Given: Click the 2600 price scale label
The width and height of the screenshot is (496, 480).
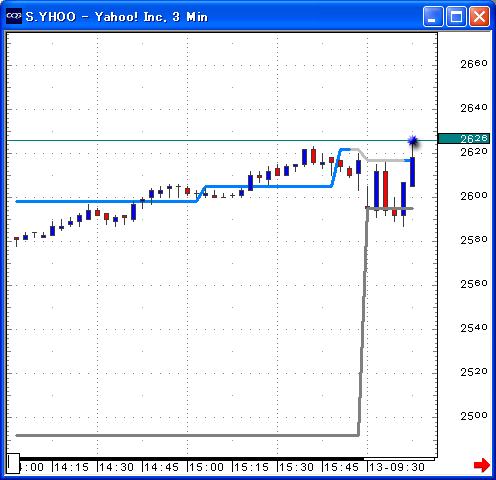Looking at the screenshot, I should pos(474,196).
